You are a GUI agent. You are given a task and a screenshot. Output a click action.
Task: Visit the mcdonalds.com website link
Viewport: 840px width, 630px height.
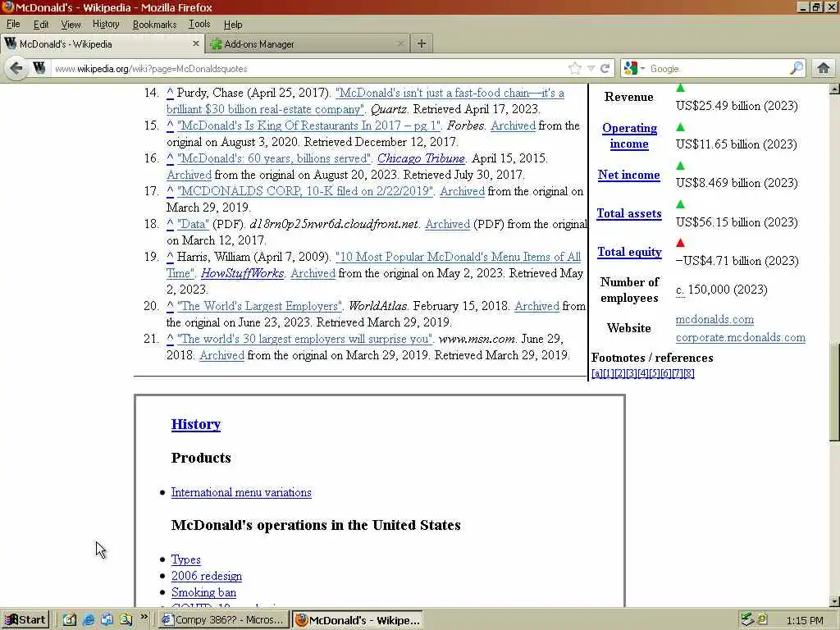pos(714,319)
